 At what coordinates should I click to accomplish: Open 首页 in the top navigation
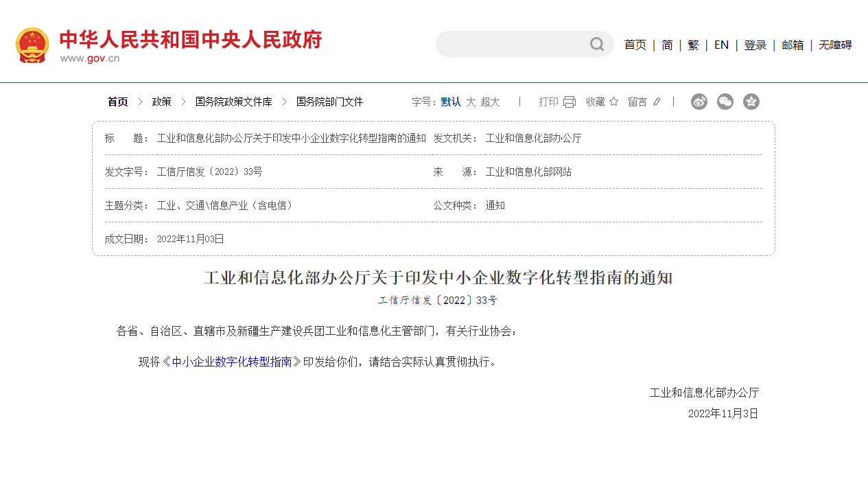click(x=635, y=45)
